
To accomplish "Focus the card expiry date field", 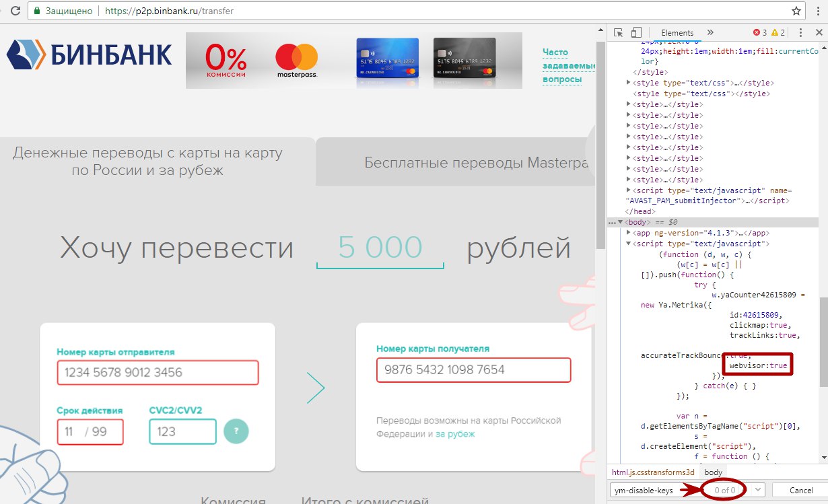I will click(x=91, y=431).
